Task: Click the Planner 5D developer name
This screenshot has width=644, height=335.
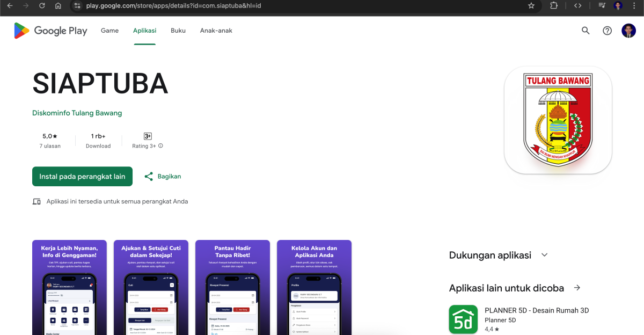Action: pos(500,321)
